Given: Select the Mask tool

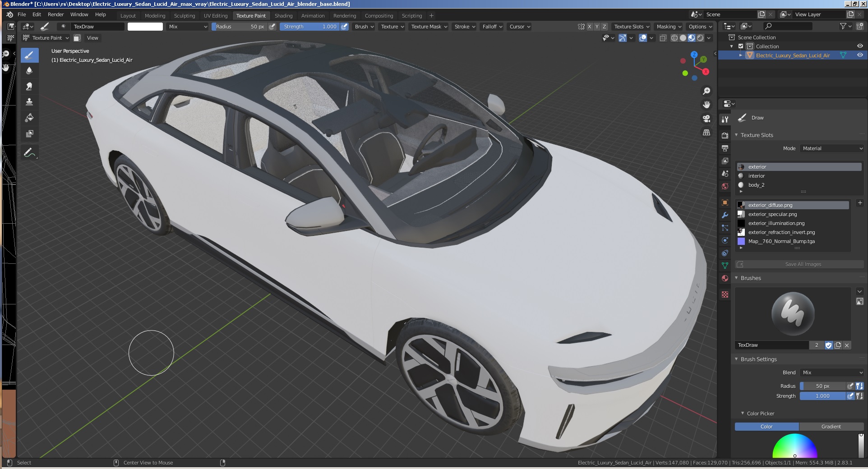Looking at the screenshot, I should point(29,134).
